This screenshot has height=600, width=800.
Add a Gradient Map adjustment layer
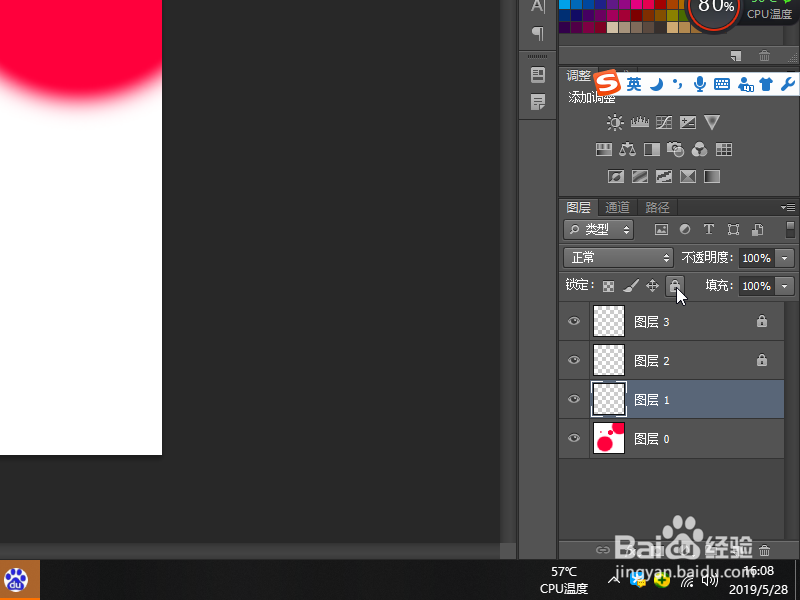pyautogui.click(x=712, y=177)
